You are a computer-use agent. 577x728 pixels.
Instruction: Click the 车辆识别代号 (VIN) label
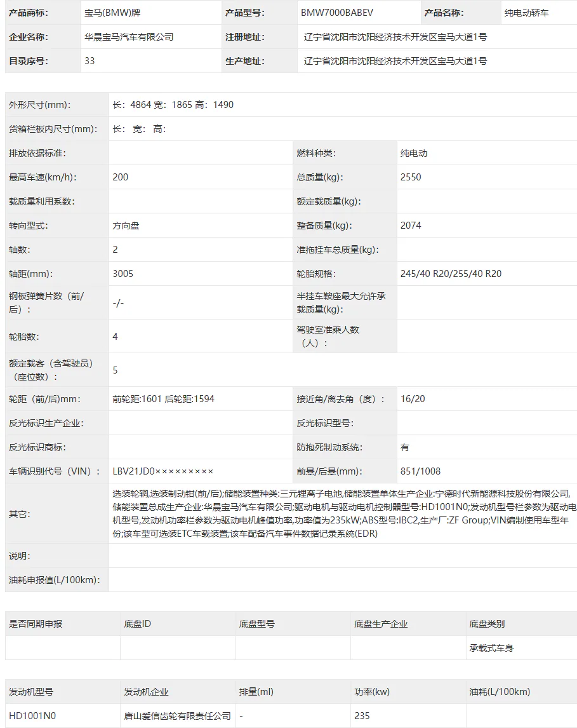coord(54,471)
